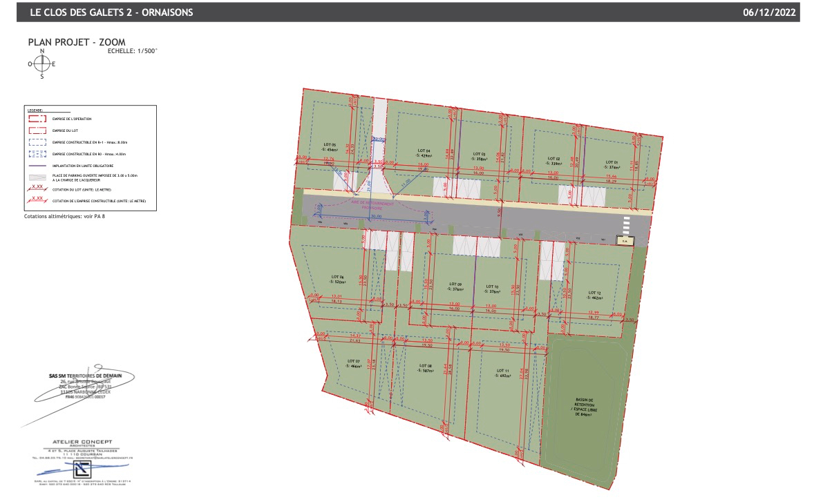This screenshot has width=823, height=504.
Task: Select the R+1 constructible dashed blue legend symbol
Action: 37,142
